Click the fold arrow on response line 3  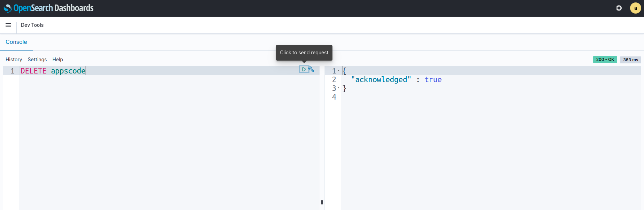[x=338, y=88]
